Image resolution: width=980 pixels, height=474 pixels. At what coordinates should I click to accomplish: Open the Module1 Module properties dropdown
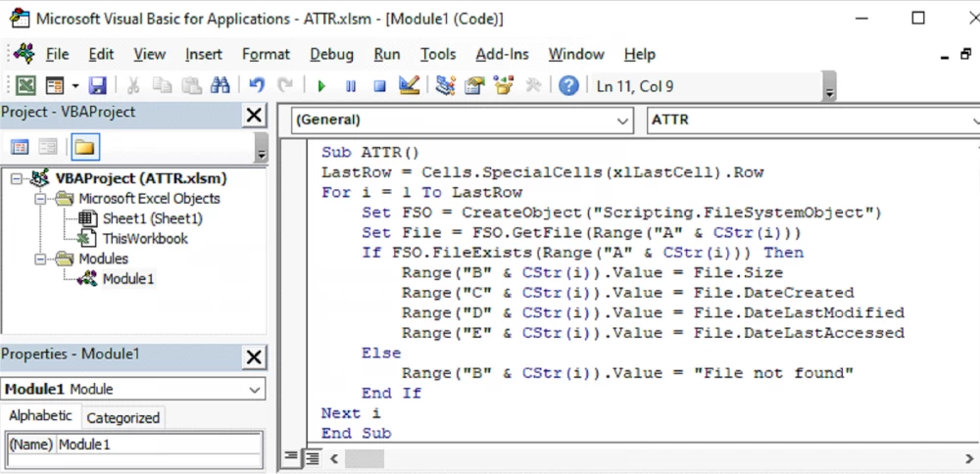[255, 390]
